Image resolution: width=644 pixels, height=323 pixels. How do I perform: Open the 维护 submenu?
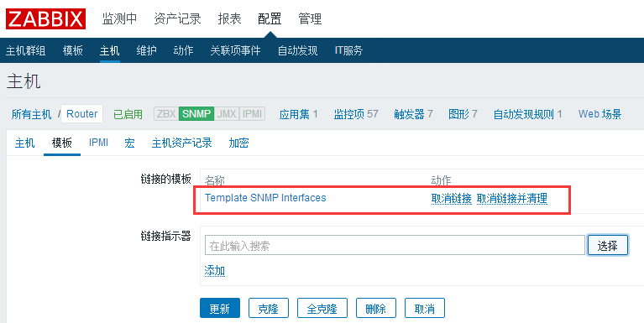pos(147,50)
